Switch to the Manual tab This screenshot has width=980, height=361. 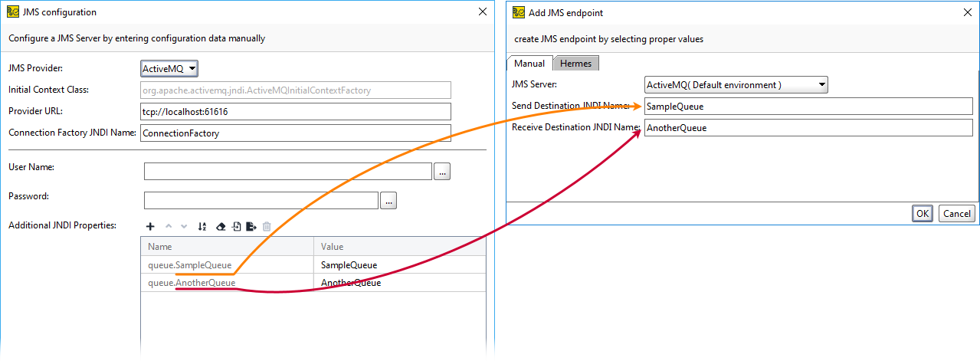pyautogui.click(x=529, y=64)
